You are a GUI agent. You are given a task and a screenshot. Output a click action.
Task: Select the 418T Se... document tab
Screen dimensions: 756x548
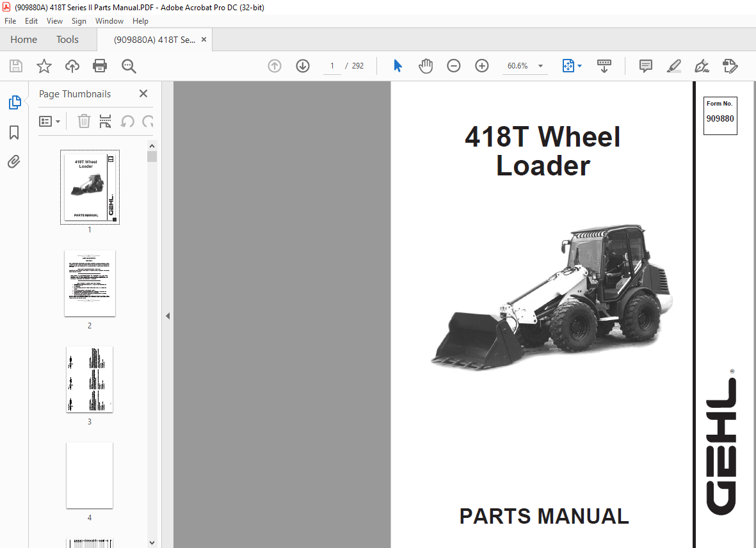[x=154, y=40]
